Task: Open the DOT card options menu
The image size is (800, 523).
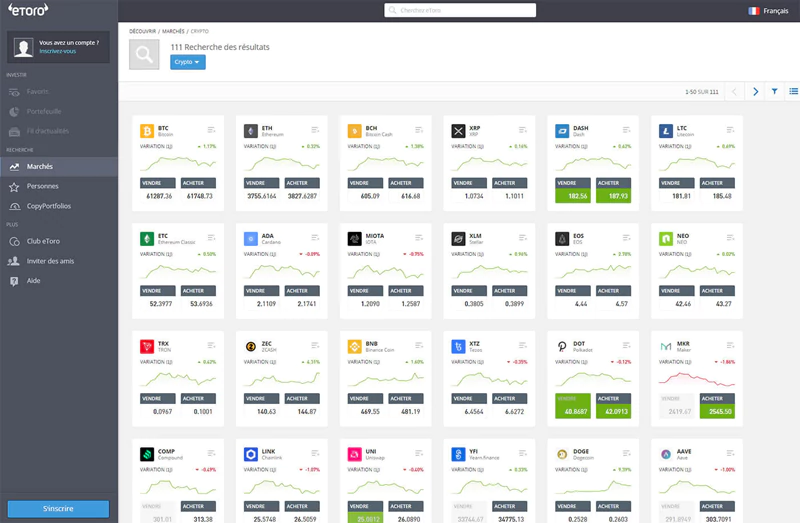Action: (627, 345)
